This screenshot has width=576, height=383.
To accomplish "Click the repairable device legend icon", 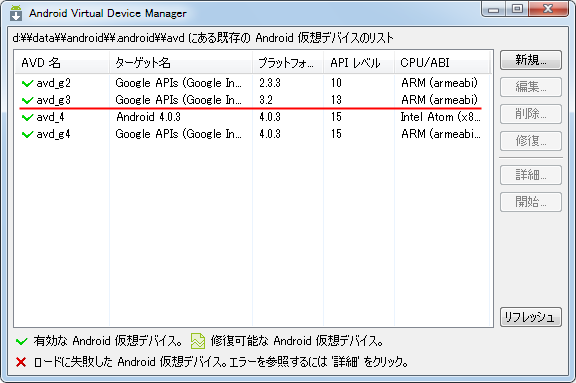I will coord(198,341).
